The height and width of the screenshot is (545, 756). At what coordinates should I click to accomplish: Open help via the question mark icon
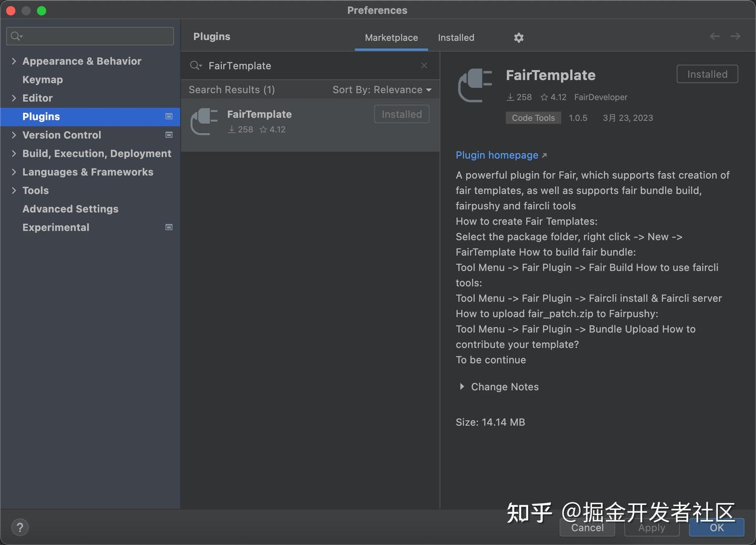[19, 527]
